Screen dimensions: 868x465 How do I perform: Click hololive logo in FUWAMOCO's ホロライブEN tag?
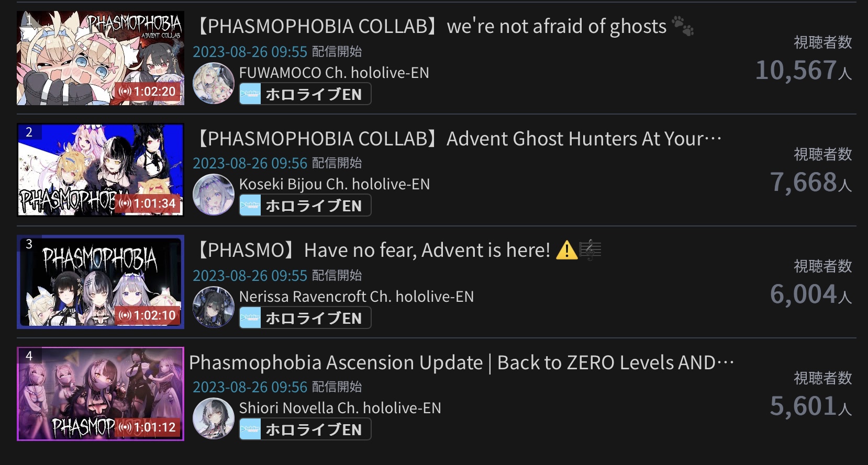pos(251,94)
